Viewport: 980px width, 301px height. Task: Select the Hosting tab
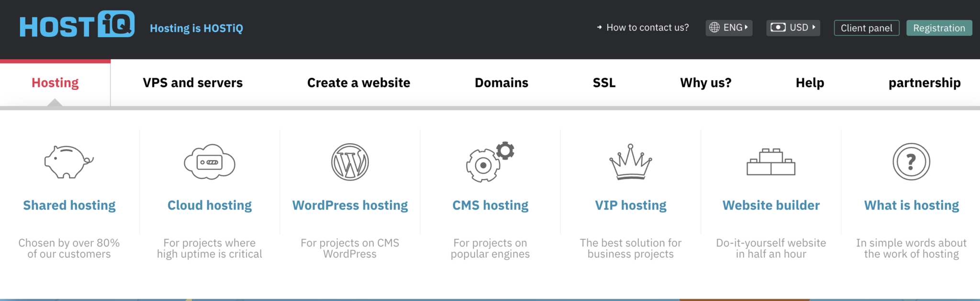pos(55,83)
